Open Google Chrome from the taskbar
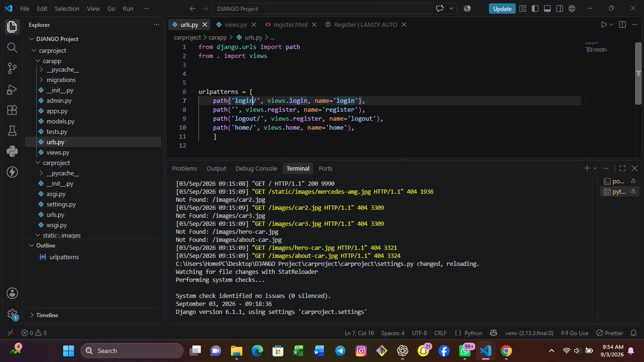644x362 pixels. [x=506, y=351]
